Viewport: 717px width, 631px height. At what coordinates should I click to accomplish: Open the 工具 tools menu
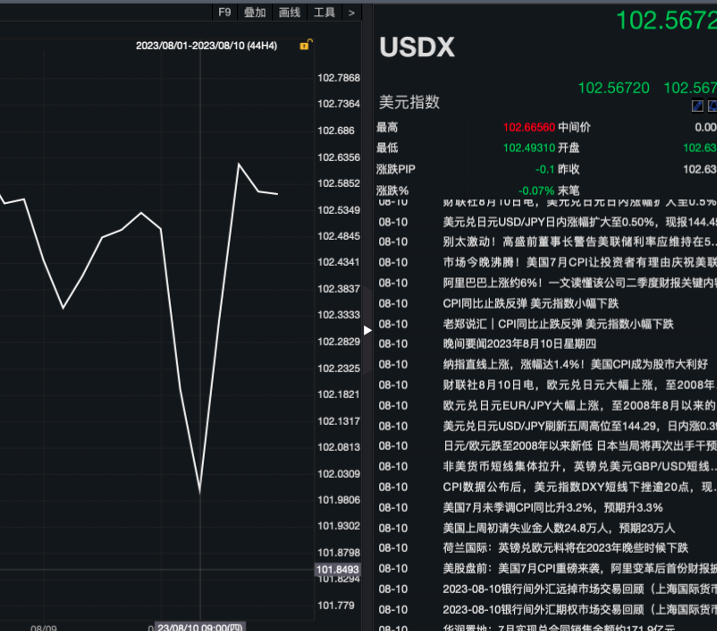(324, 12)
